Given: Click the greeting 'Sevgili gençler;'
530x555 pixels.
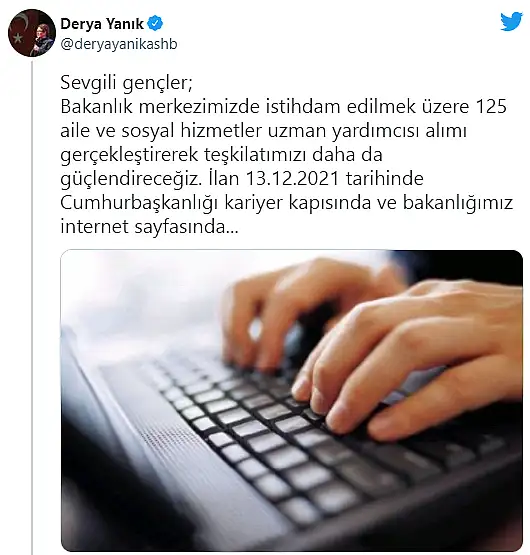Looking at the screenshot, I should [126, 84].
